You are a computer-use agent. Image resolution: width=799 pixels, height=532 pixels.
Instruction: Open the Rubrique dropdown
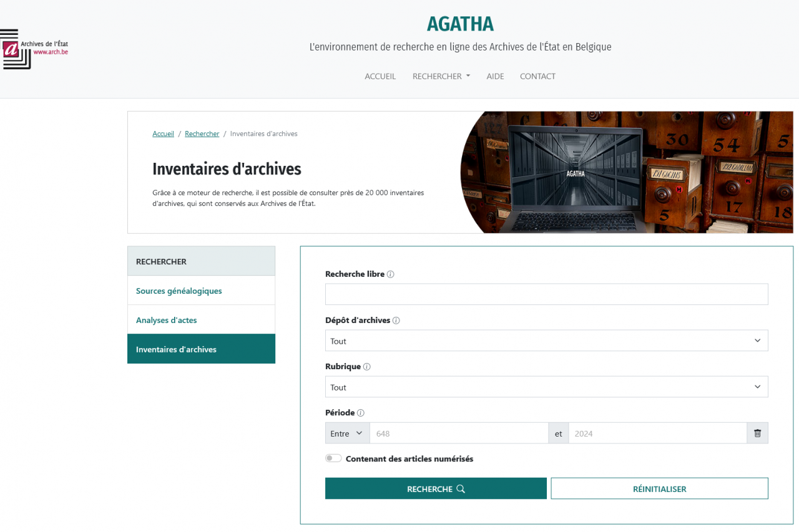(x=546, y=387)
